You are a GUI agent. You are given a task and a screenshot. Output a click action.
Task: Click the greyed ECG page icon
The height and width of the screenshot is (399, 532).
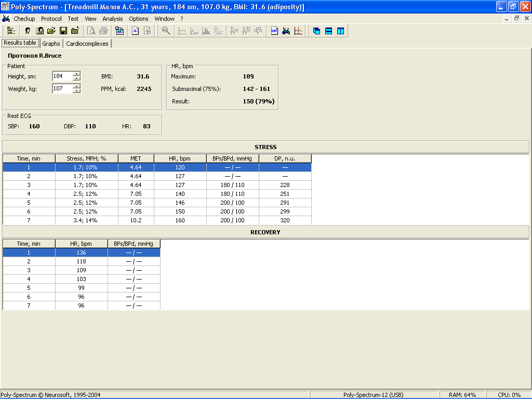pos(147,31)
